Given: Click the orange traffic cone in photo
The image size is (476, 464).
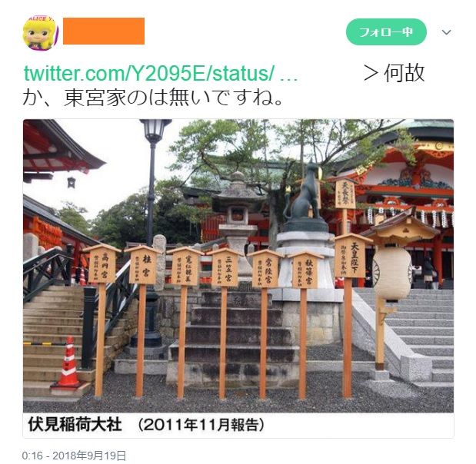Looking at the screenshot, I should [x=68, y=362].
